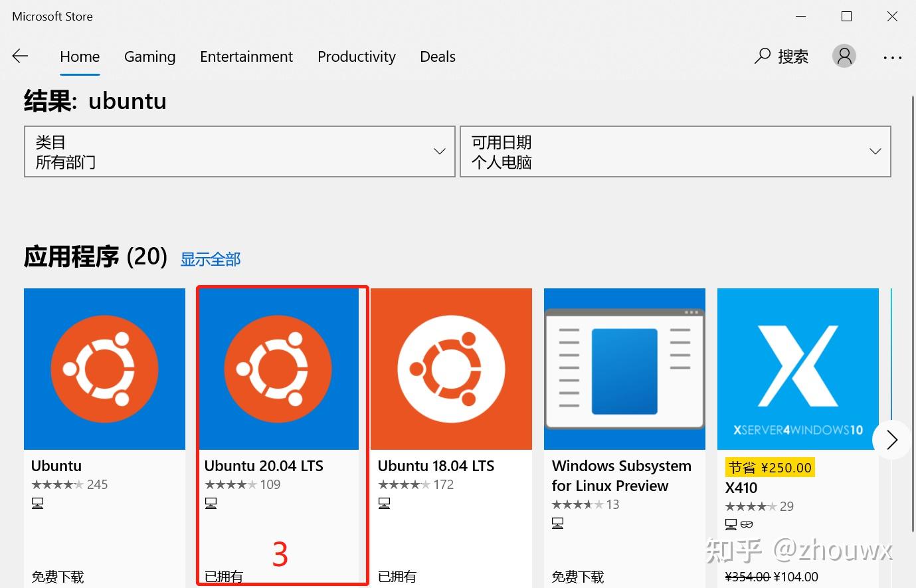Image resolution: width=916 pixels, height=588 pixels.
Task: Click the 显示全部 (show all) link
Action: (211, 258)
